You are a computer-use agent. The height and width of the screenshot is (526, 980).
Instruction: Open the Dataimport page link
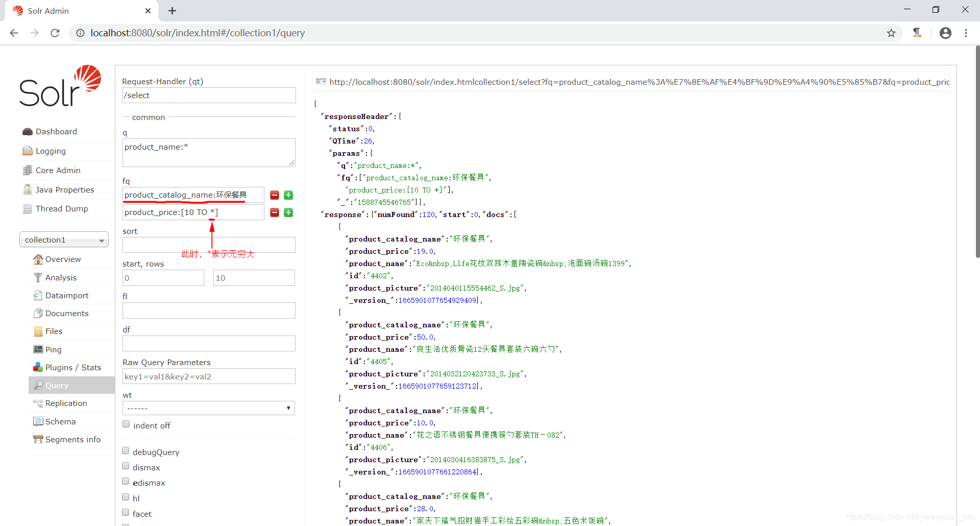(67, 296)
